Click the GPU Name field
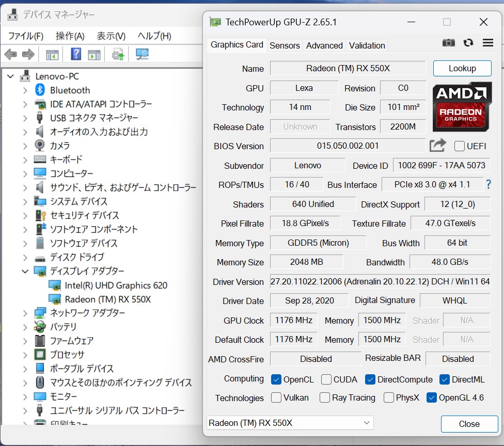The image size is (504, 446). pyautogui.click(x=348, y=68)
